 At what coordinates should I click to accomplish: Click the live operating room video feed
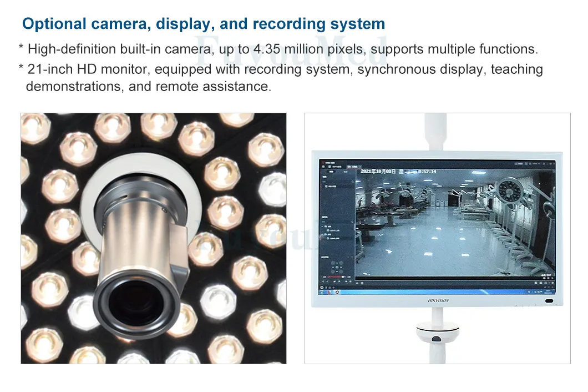(455, 222)
